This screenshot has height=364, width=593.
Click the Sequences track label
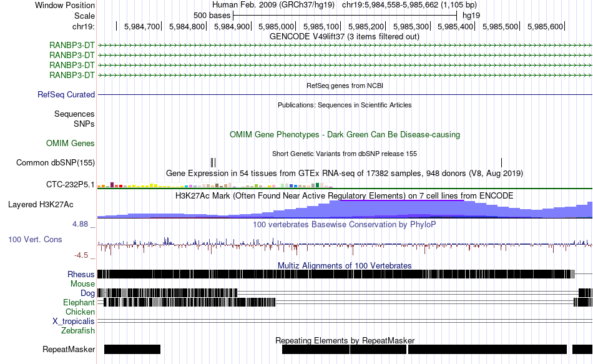74,114
